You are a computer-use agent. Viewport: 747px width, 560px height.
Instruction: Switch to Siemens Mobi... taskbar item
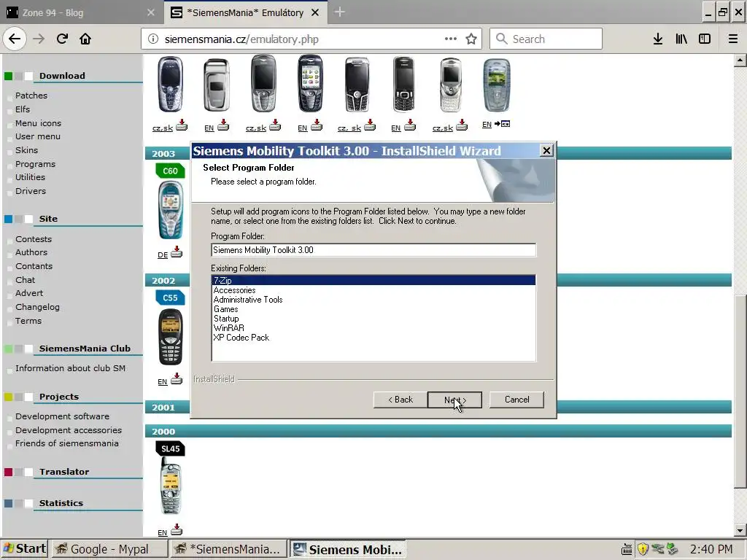tap(348, 549)
